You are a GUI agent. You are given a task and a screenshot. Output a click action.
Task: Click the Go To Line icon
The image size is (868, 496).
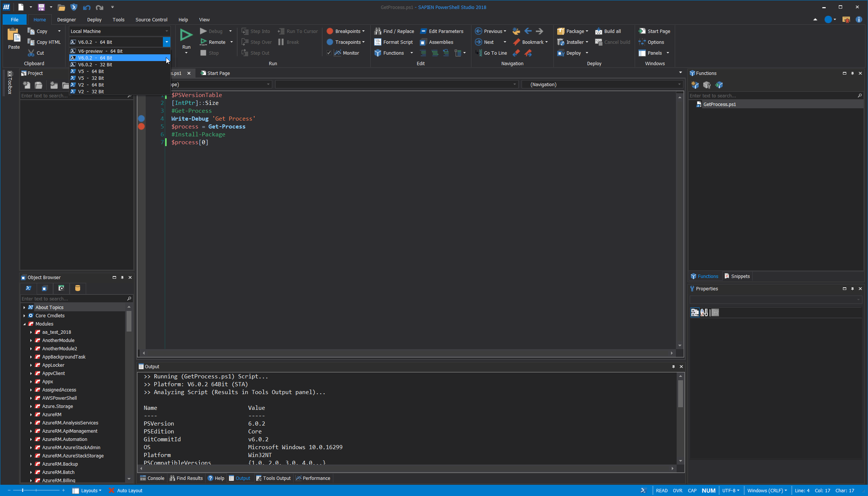pos(479,53)
